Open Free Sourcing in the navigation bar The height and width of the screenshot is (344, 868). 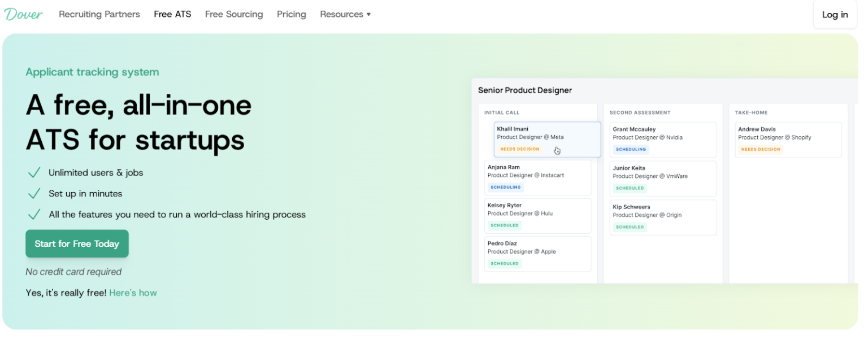coord(234,14)
